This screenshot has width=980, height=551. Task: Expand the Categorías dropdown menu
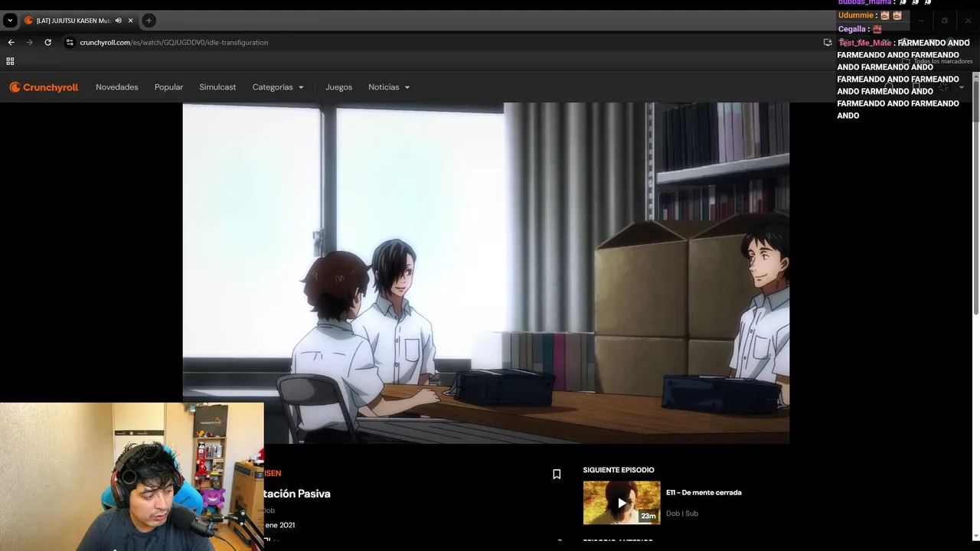(x=278, y=87)
